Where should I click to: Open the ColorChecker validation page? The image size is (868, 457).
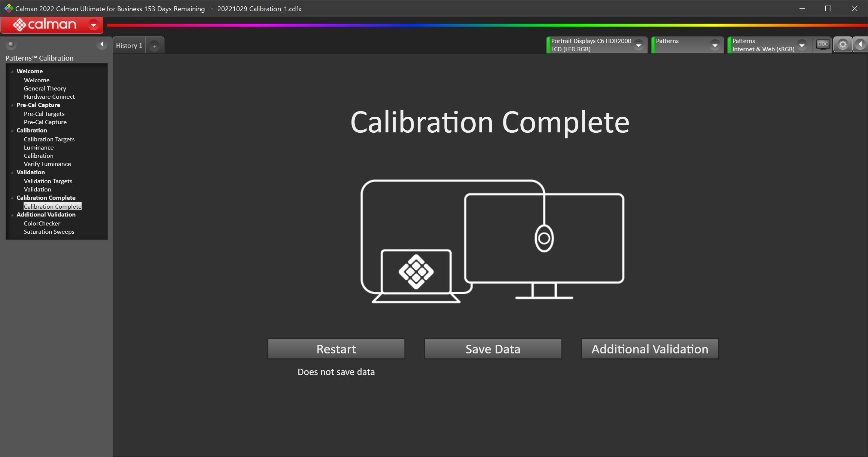pyautogui.click(x=42, y=223)
